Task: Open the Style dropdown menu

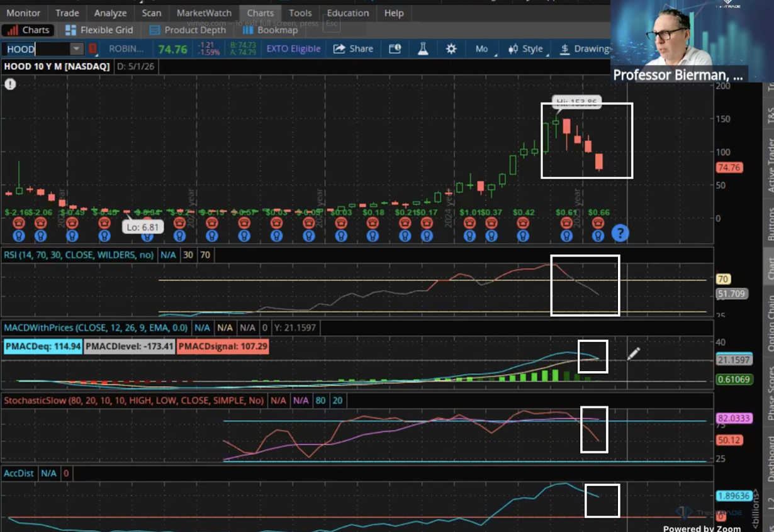Action: point(526,48)
